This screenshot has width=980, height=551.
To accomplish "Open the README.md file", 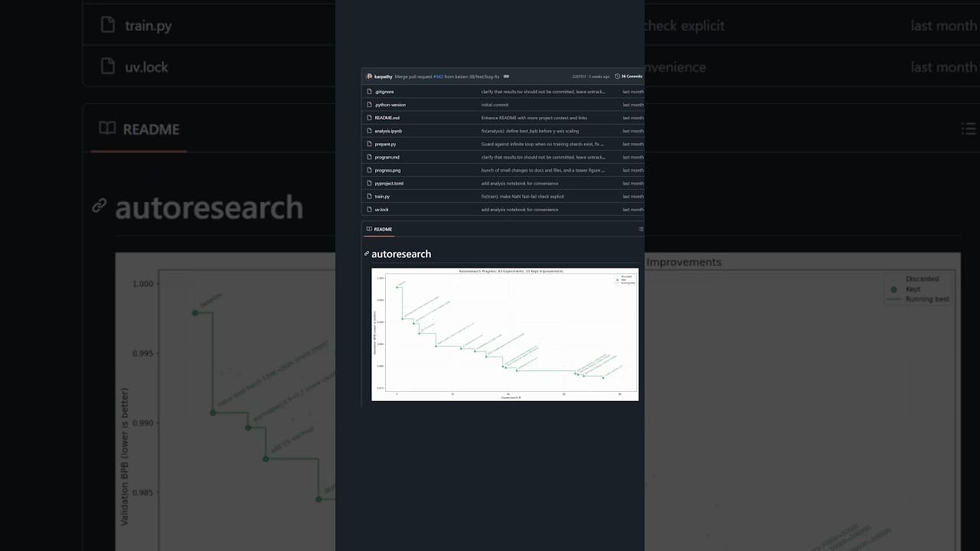I will 387,118.
